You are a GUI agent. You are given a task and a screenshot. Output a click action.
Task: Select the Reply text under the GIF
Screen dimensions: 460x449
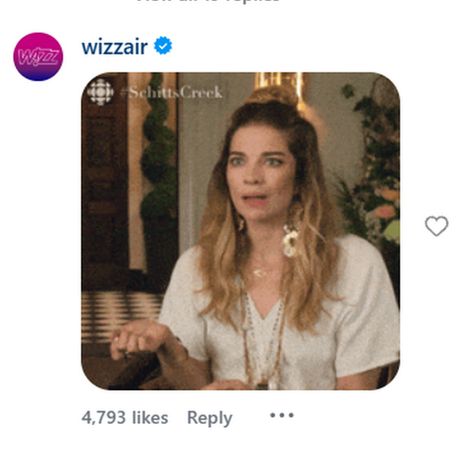coord(209,418)
